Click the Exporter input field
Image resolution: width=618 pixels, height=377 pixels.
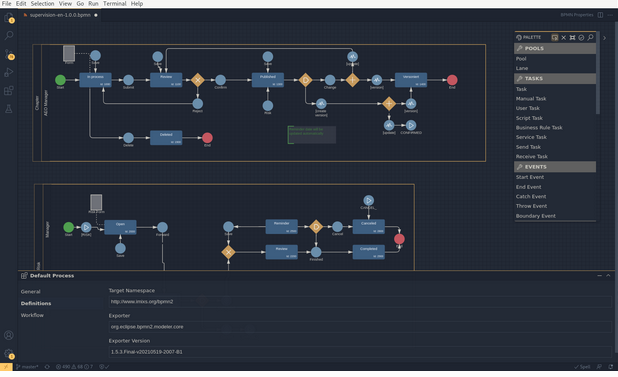(360, 327)
